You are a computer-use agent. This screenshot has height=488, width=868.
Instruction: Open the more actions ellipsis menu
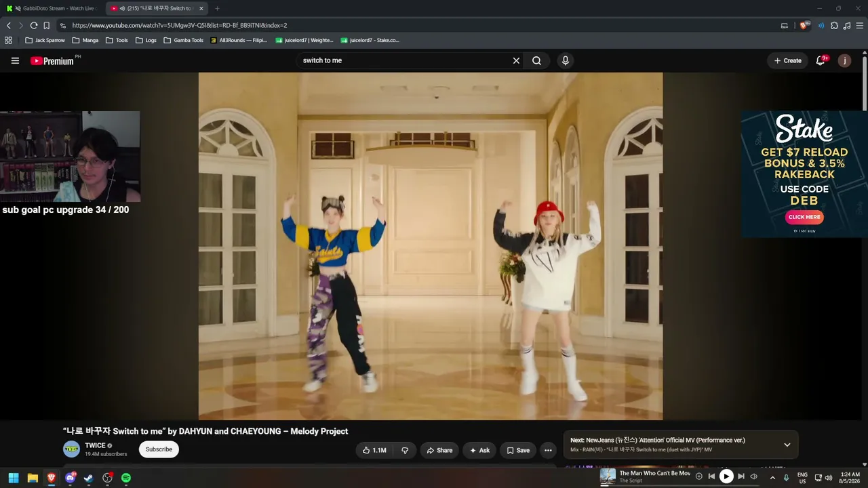point(548,450)
